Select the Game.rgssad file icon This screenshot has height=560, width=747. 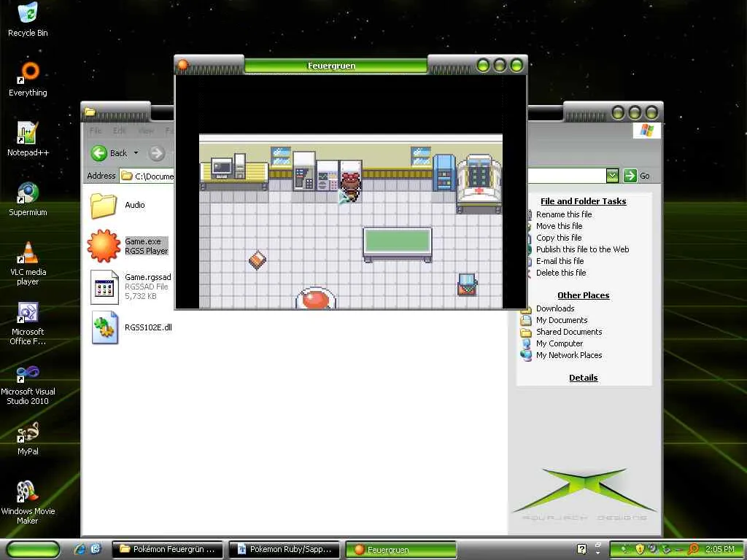click(104, 287)
